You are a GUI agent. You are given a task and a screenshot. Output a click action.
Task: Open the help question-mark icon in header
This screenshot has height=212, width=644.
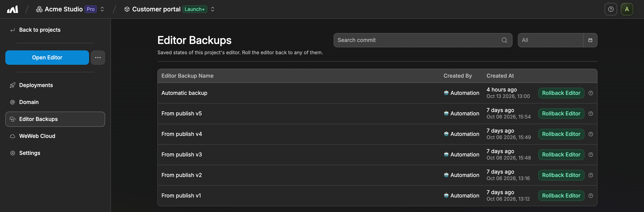[x=611, y=9]
